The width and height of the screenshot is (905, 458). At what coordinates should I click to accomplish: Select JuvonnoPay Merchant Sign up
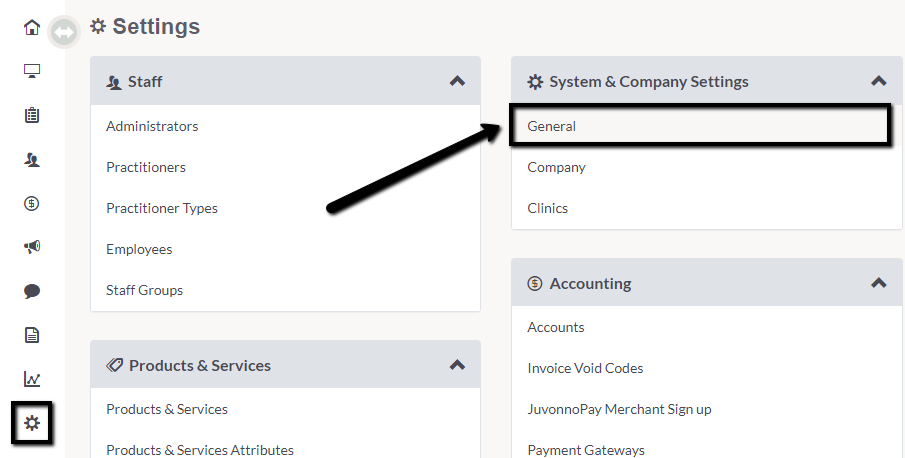coord(619,409)
